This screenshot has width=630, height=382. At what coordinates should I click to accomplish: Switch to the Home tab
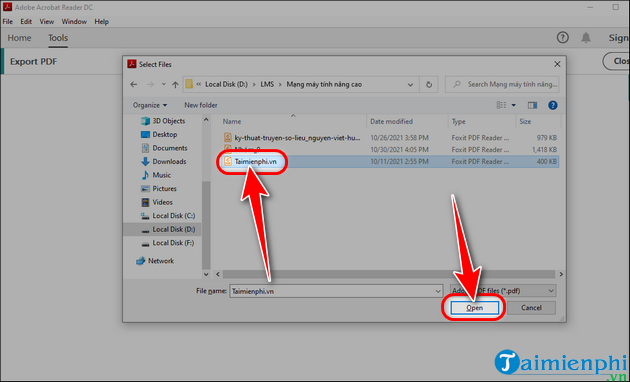tap(19, 38)
